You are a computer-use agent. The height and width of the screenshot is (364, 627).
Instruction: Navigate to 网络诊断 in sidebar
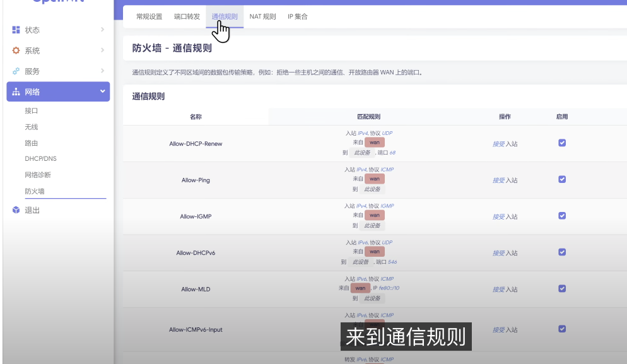point(38,175)
